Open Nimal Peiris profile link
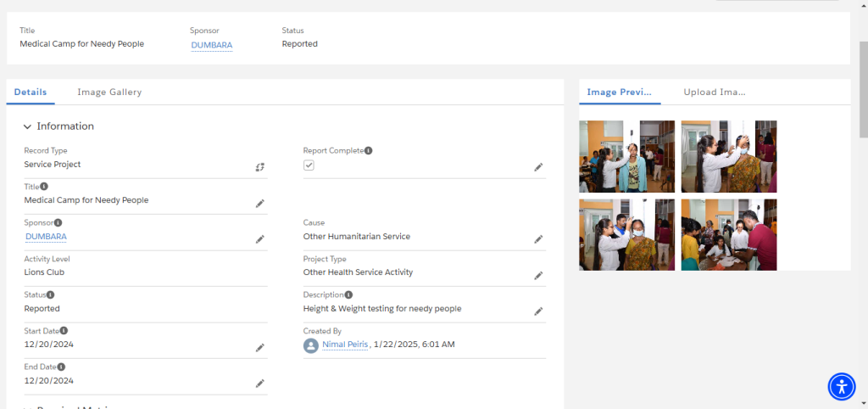 [345, 345]
